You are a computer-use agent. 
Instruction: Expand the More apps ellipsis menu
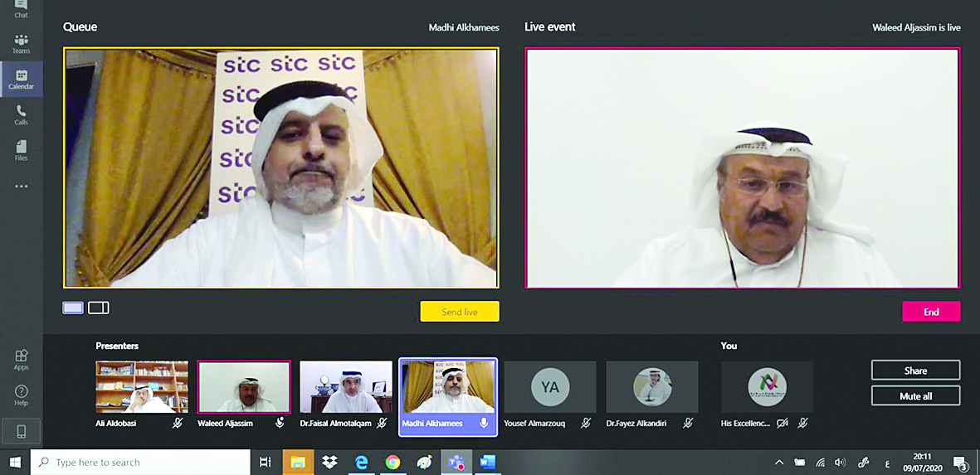tap(21, 187)
